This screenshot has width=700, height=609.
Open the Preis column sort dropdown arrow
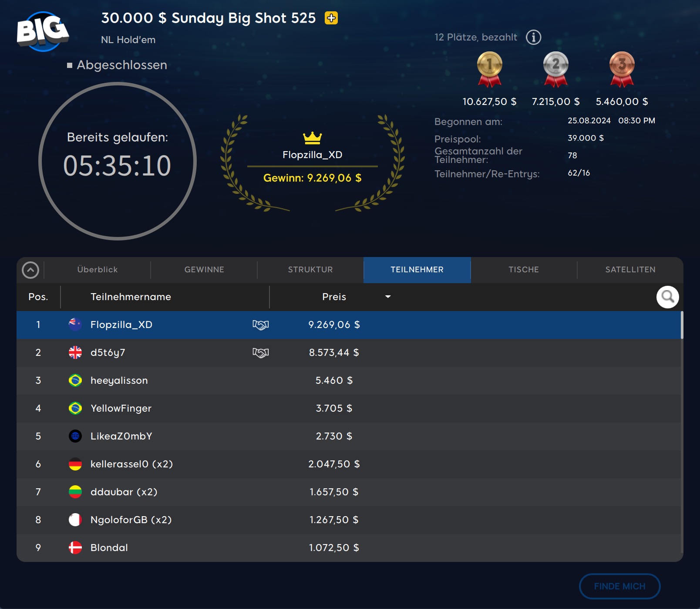388,297
